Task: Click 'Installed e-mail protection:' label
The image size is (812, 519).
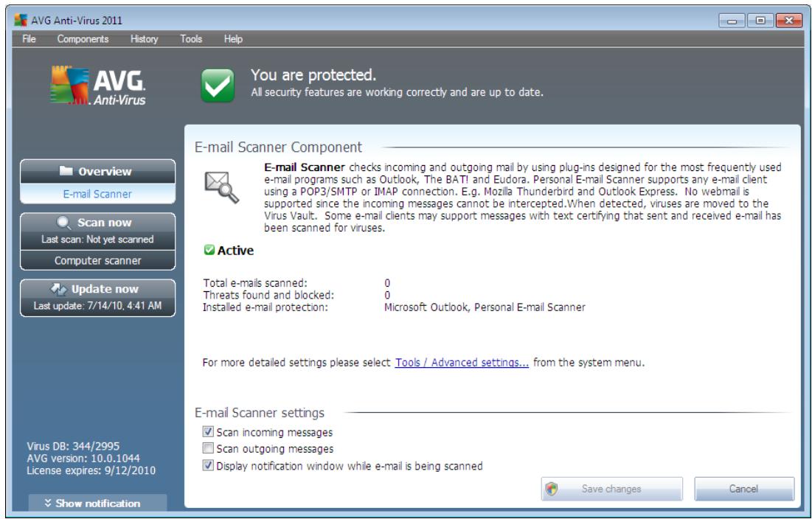Action: [x=266, y=307]
